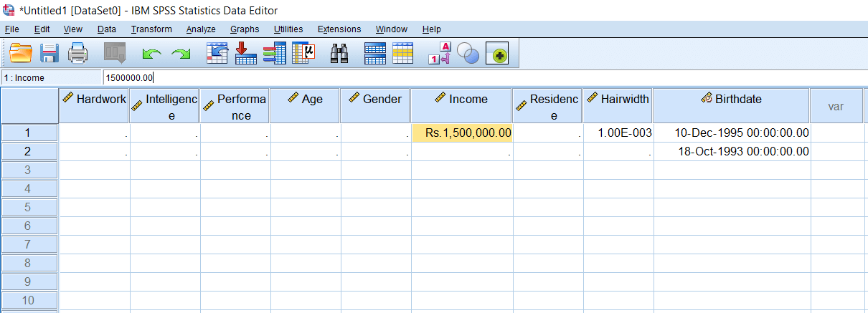Select row number 2 header

point(29,151)
